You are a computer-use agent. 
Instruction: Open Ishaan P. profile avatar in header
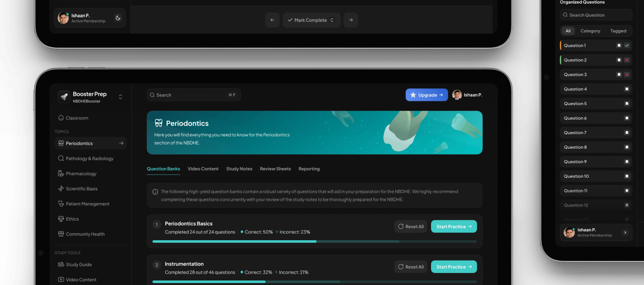[457, 95]
